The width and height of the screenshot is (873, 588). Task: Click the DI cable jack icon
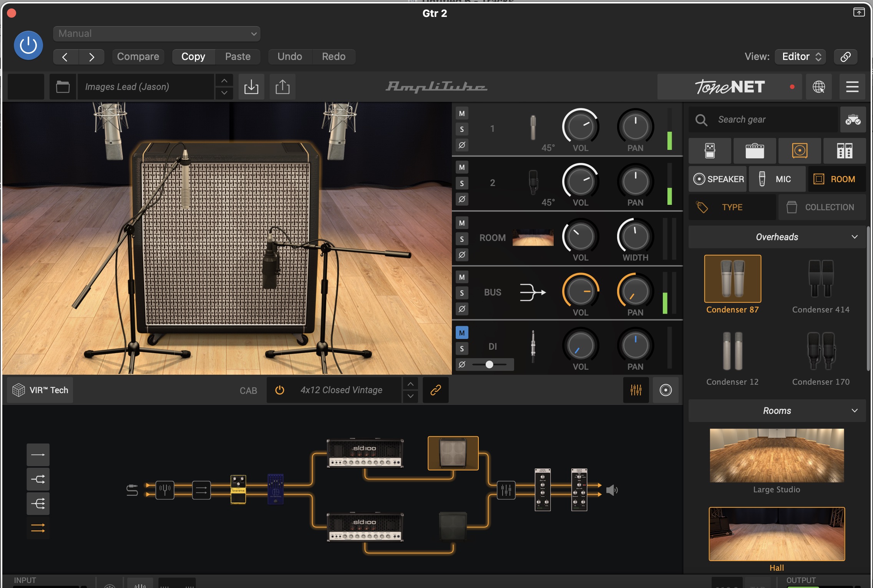(533, 346)
